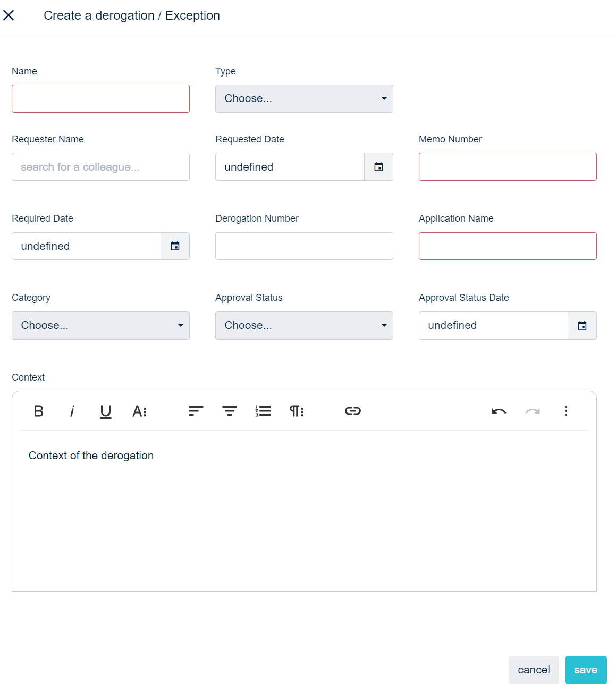Insert an ordered list

263,411
